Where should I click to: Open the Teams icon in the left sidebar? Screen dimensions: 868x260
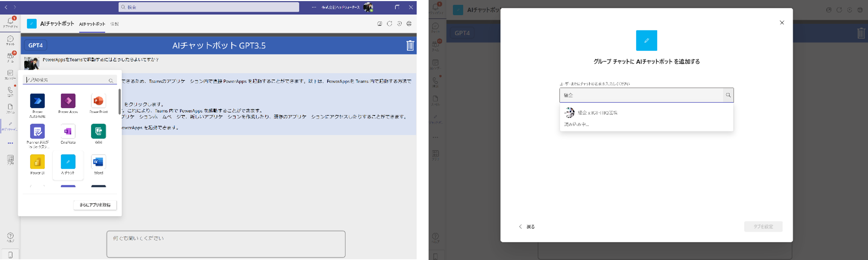[x=10, y=57]
